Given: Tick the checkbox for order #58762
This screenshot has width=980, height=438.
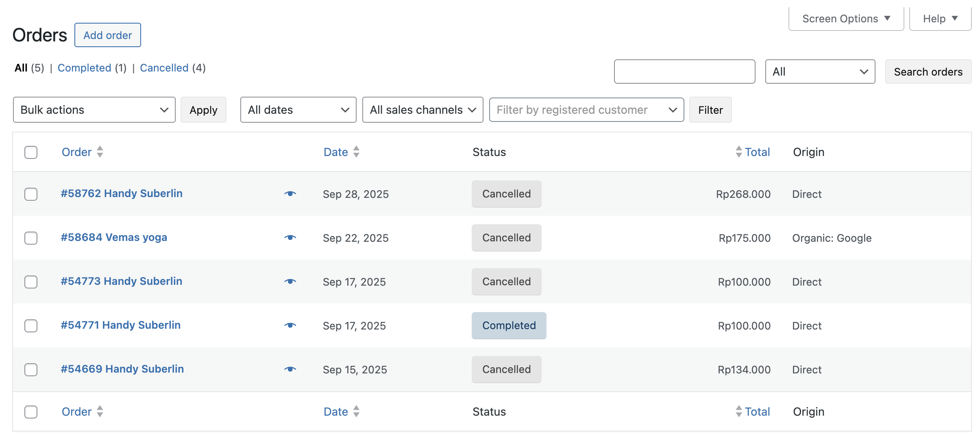Looking at the screenshot, I should click(31, 194).
